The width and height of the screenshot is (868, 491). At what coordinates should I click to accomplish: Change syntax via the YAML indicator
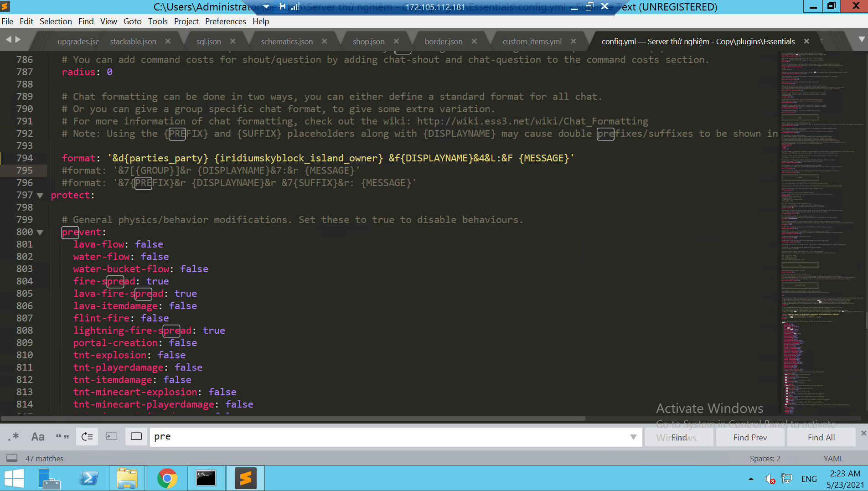click(833, 459)
